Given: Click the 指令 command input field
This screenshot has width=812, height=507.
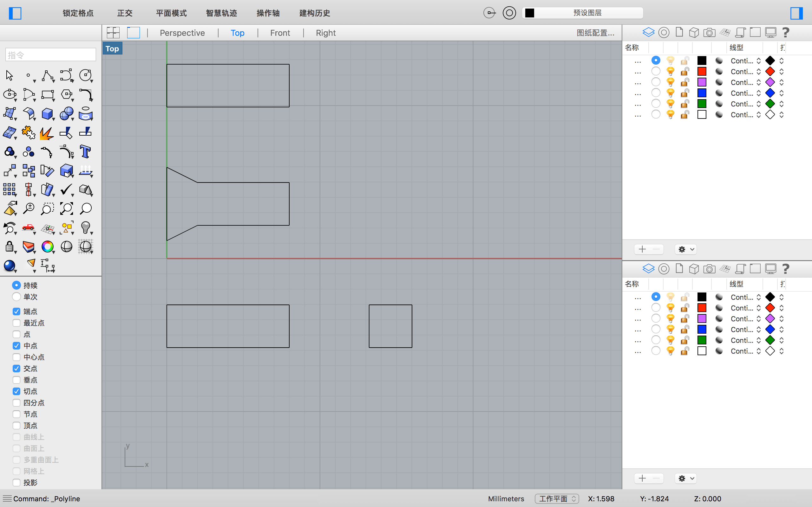Looking at the screenshot, I should pos(51,55).
